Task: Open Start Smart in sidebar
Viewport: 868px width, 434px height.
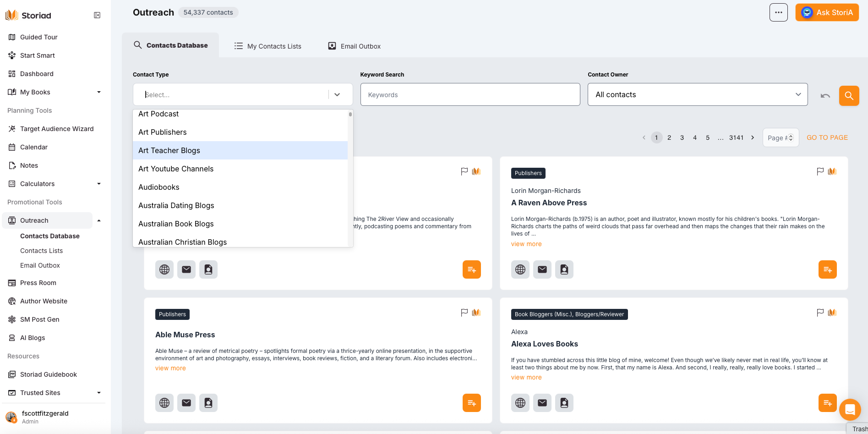Action: 37,55
